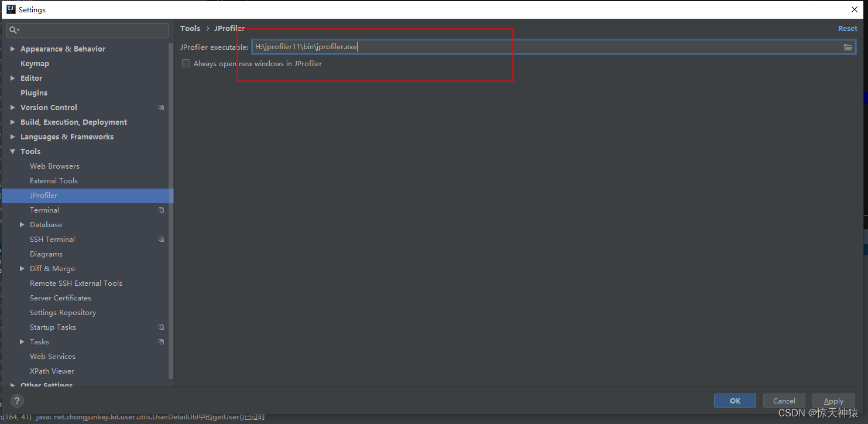Click the project-level icon beside Tasks

coord(162,342)
